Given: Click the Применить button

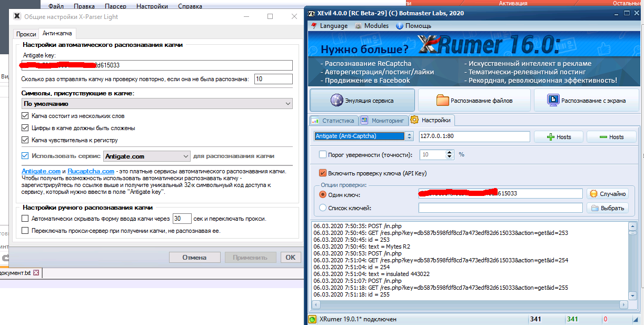Looking at the screenshot, I should point(250,258).
